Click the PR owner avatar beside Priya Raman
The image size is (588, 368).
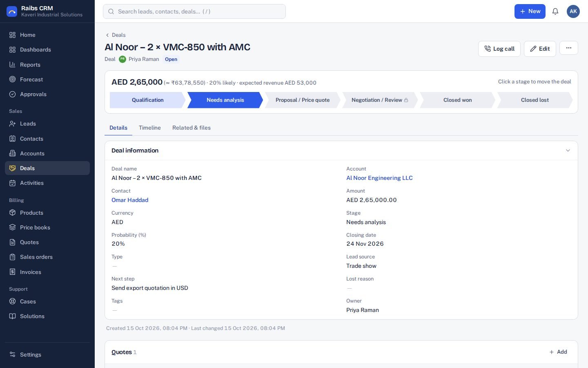(122, 59)
